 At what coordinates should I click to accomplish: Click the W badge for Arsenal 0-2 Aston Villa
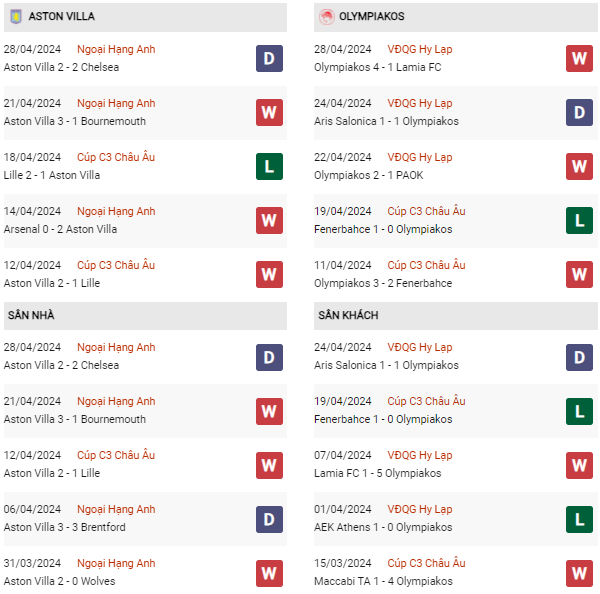(x=269, y=220)
